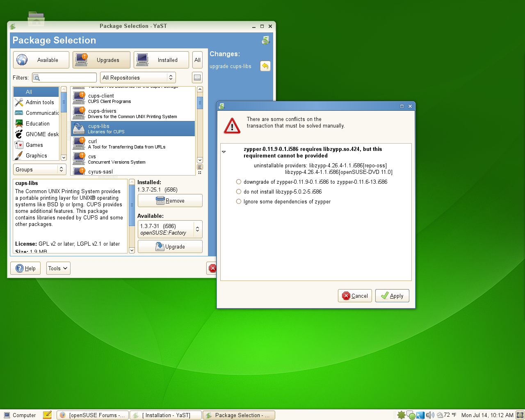The height and width of the screenshot is (420, 525).
Task: Click the search icon in Filters field
Action: point(37,78)
